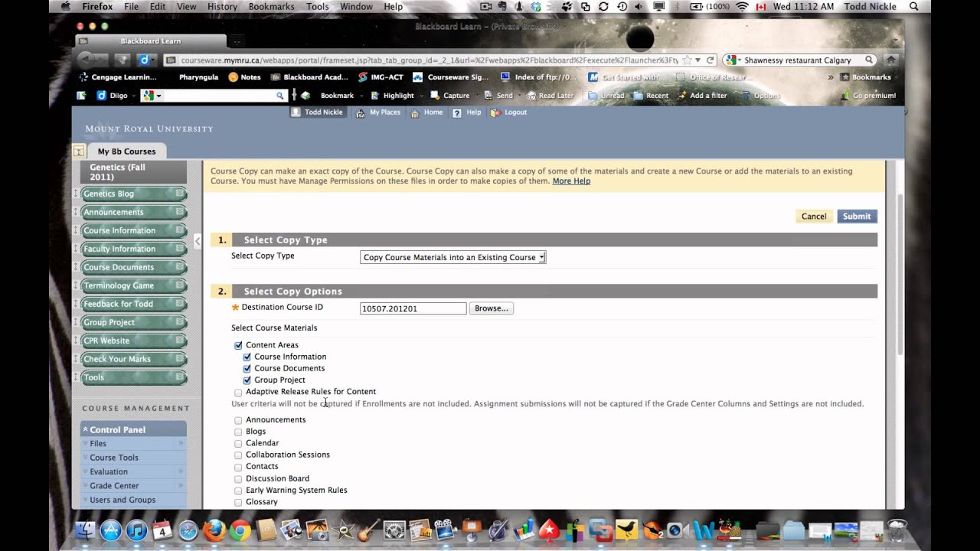The image size is (980, 551).
Task: Open My Places icon
Action: coord(361,112)
